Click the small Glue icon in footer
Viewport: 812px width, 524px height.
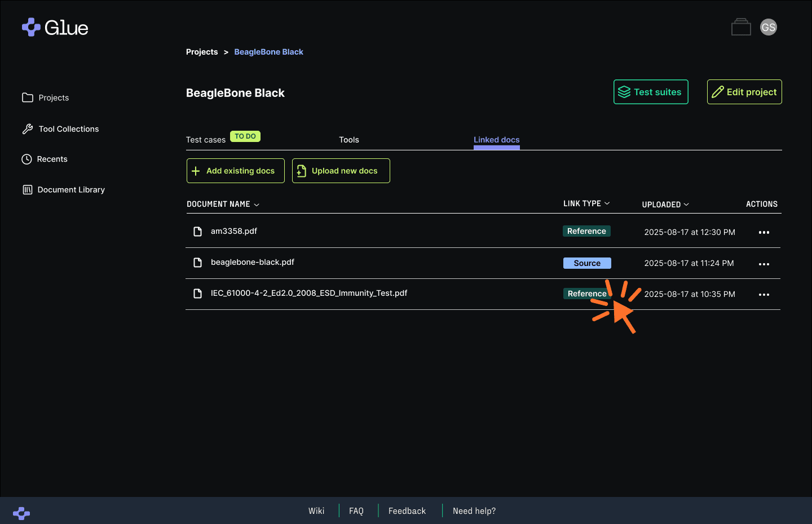(21, 513)
